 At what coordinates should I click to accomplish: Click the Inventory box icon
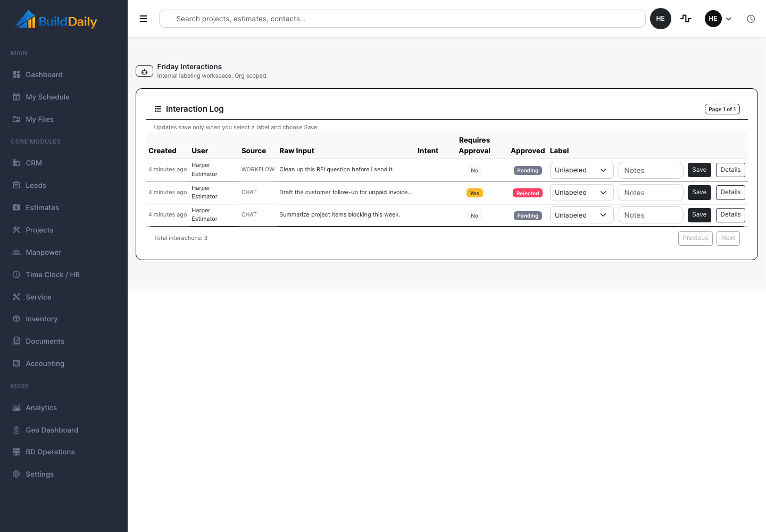pyautogui.click(x=16, y=319)
